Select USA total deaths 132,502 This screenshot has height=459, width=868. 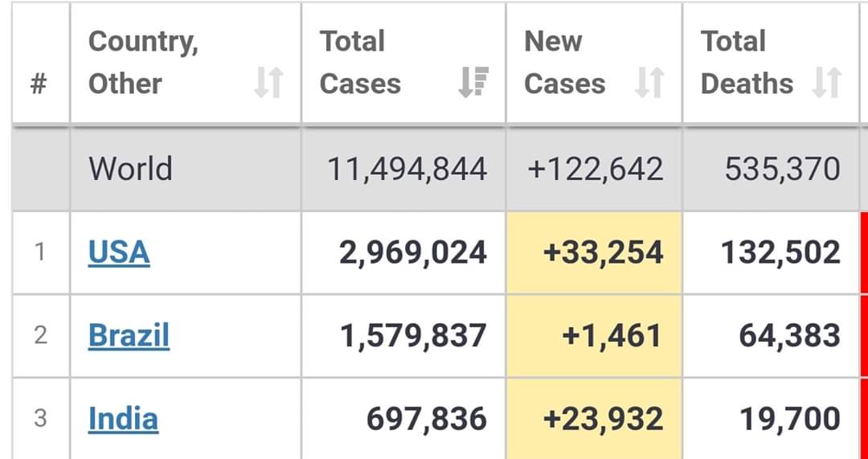point(780,253)
